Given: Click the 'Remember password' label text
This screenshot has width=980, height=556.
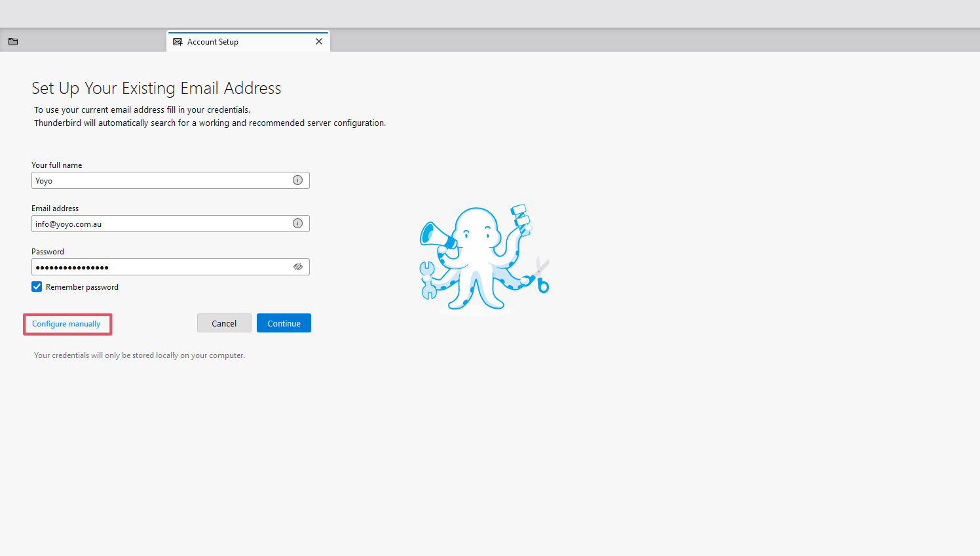Looking at the screenshot, I should click(x=82, y=287).
